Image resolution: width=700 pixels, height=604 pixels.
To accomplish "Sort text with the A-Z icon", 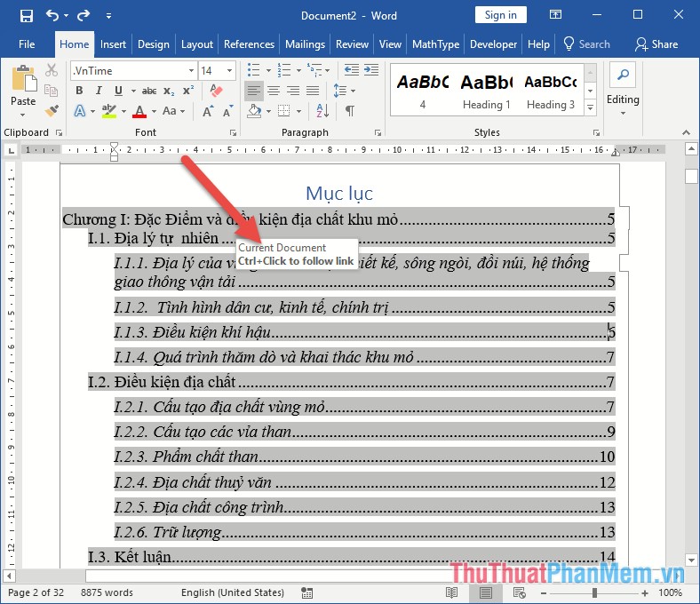I will coord(322,111).
